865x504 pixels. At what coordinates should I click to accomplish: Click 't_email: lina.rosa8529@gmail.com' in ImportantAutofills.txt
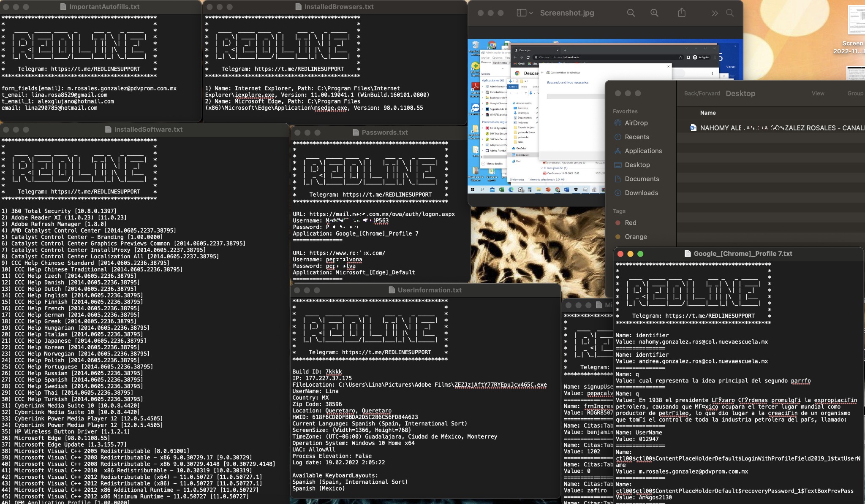(54, 95)
